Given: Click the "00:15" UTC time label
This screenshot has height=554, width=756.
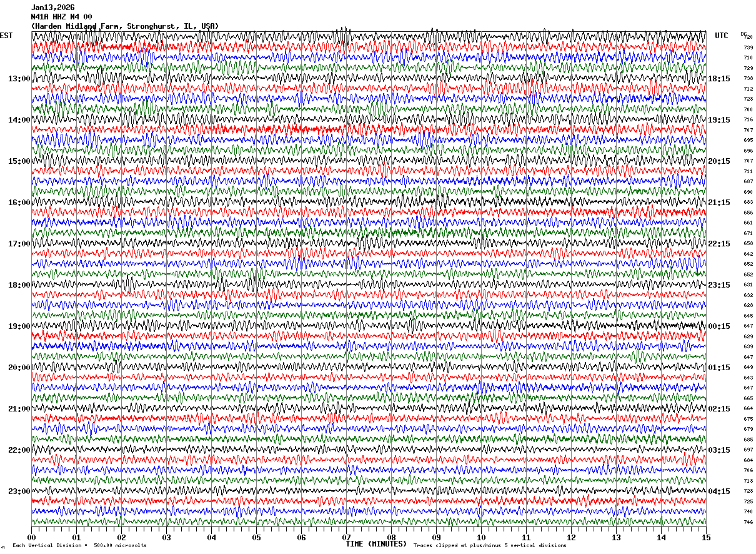Looking at the screenshot, I should [719, 326].
